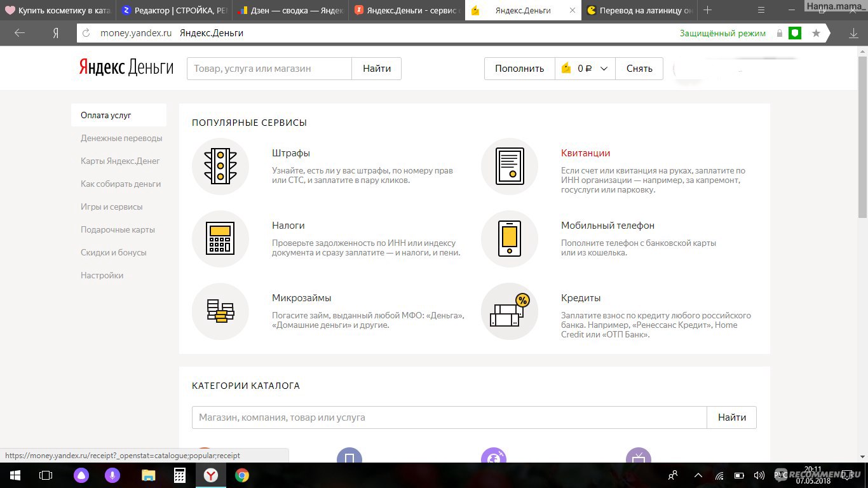Open Как собирать деньги in sidebar
Viewport: 868px width, 488px height.
tap(121, 184)
